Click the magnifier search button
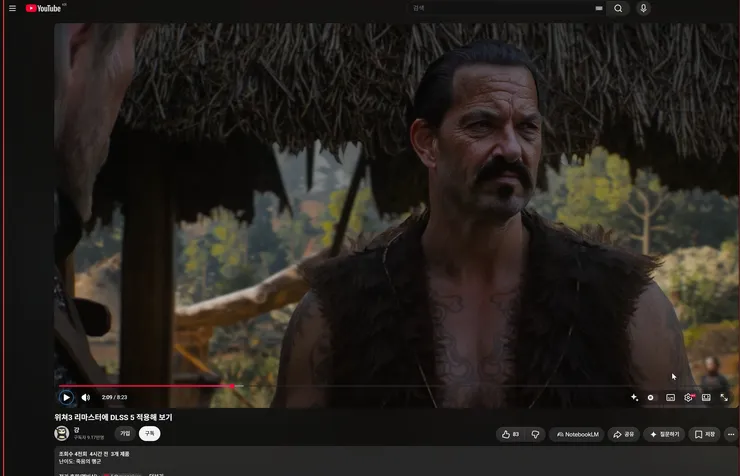This screenshot has height=476, width=740. 618,8
